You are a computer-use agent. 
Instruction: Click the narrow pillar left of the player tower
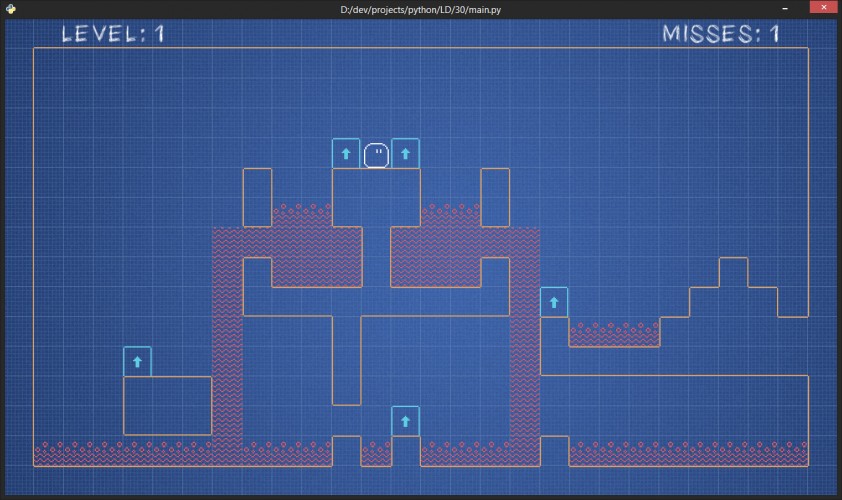(x=257, y=198)
